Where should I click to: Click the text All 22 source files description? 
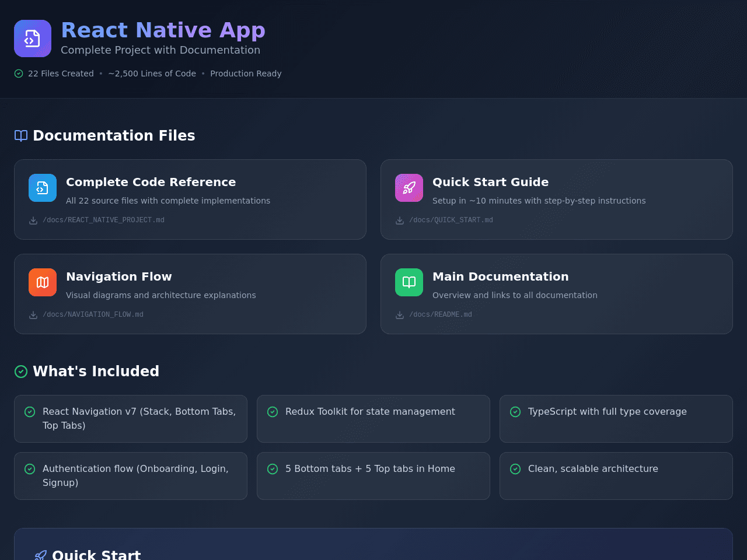(168, 201)
